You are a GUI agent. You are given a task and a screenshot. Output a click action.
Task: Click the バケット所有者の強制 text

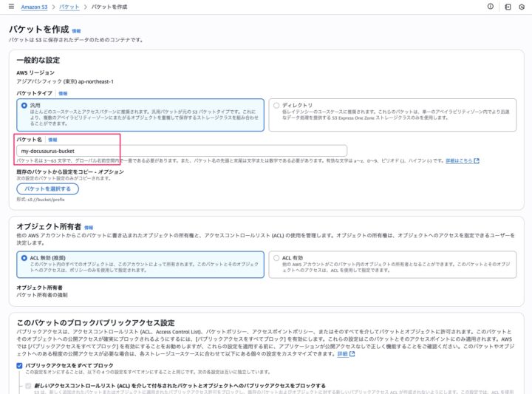pyautogui.click(x=42, y=295)
